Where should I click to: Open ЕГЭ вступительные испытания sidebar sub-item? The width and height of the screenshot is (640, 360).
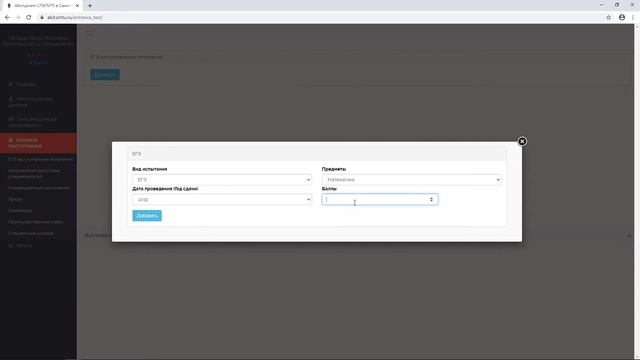click(40, 159)
